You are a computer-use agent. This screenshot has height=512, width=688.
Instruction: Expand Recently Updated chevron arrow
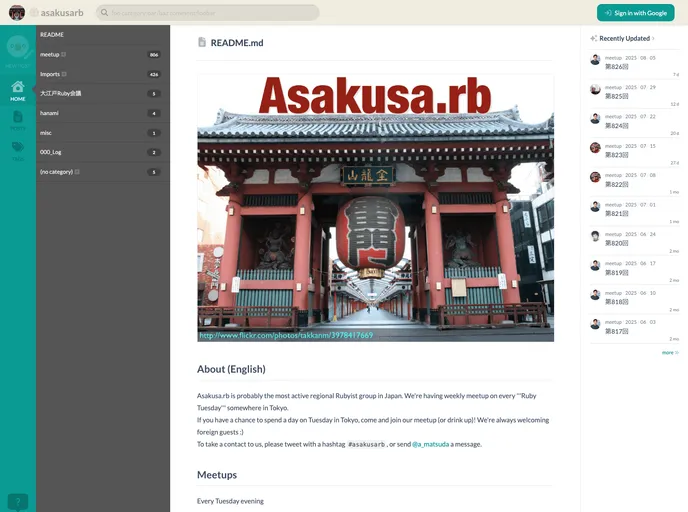click(653, 39)
